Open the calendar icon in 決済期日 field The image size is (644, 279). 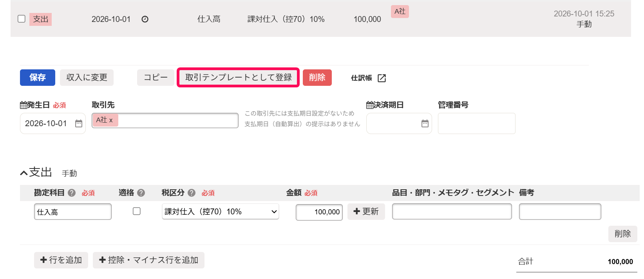[x=425, y=123]
